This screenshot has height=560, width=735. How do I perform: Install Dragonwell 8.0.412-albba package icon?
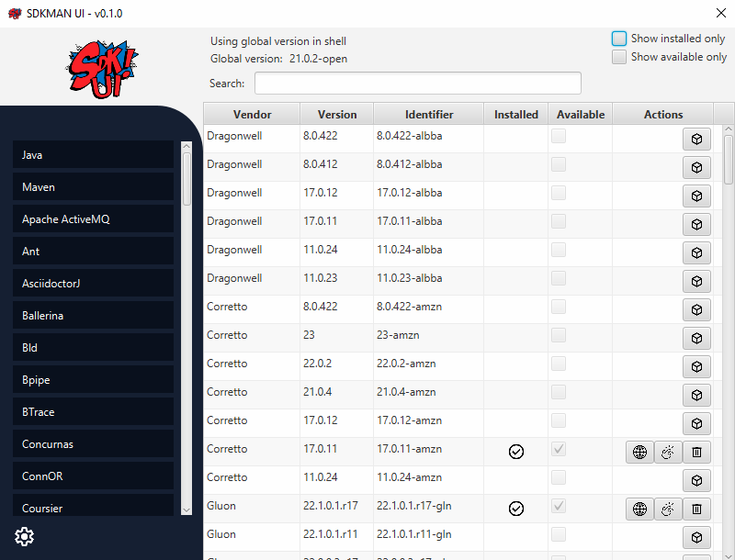point(696,168)
